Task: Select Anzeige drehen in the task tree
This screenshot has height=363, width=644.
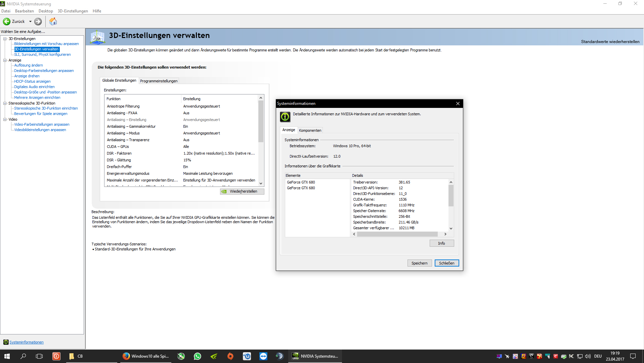Action: tap(27, 76)
